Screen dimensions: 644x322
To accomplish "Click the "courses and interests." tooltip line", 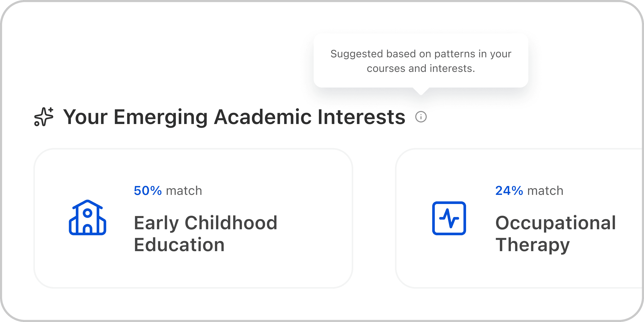I will pos(421,69).
